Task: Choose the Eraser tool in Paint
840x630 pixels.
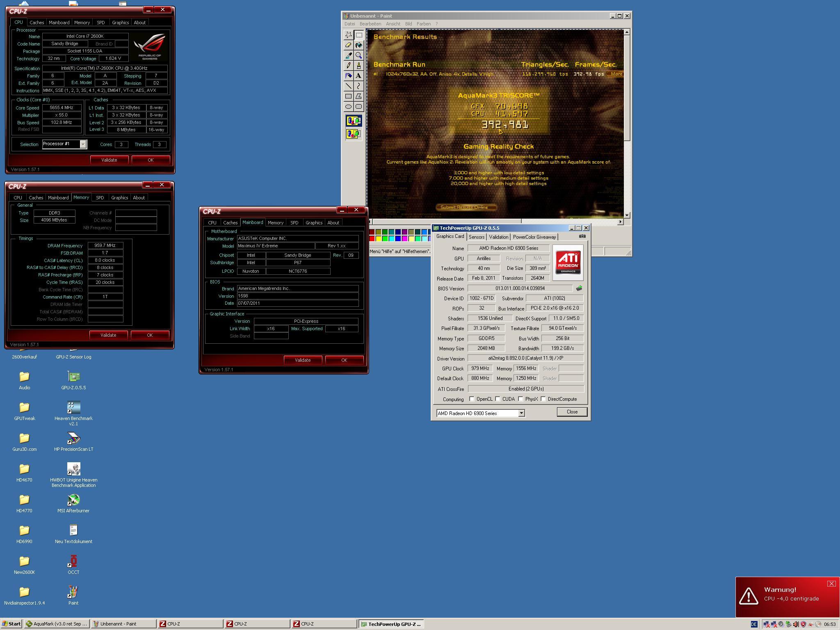Action: (x=348, y=45)
